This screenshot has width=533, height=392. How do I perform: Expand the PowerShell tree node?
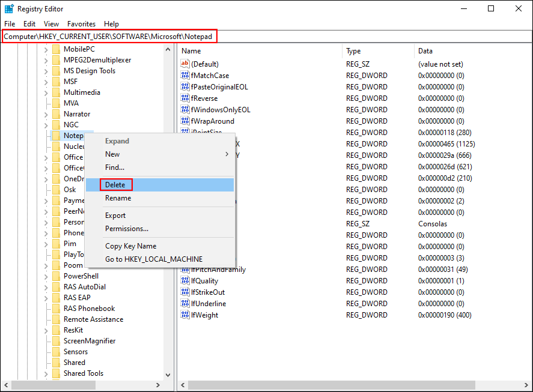[x=46, y=277]
